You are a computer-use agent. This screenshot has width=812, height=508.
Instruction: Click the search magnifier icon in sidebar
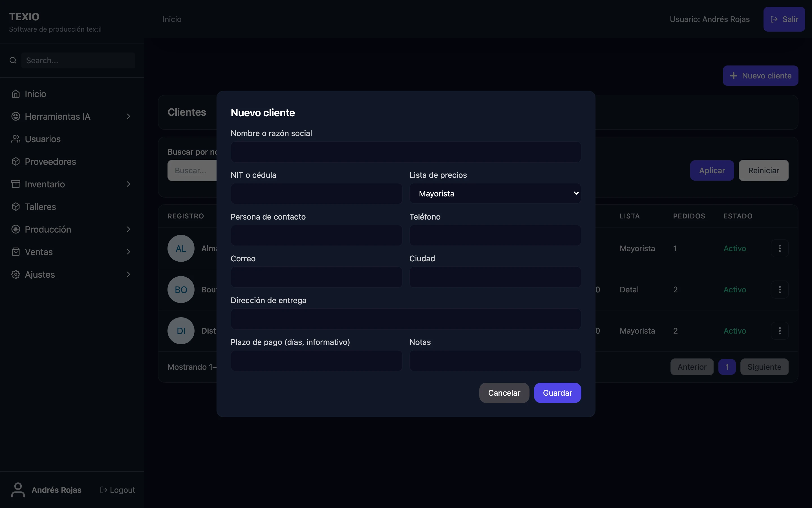coord(13,60)
